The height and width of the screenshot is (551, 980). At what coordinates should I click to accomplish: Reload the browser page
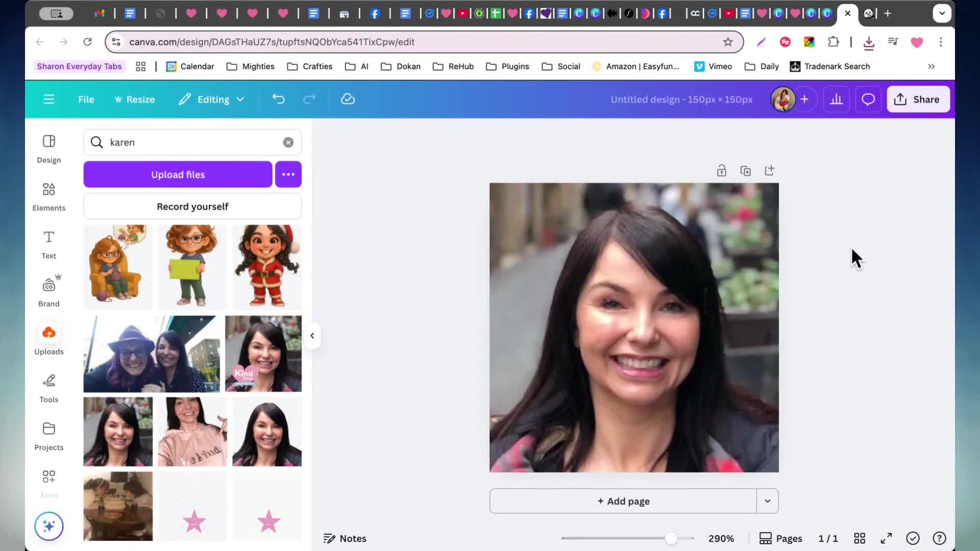[87, 42]
